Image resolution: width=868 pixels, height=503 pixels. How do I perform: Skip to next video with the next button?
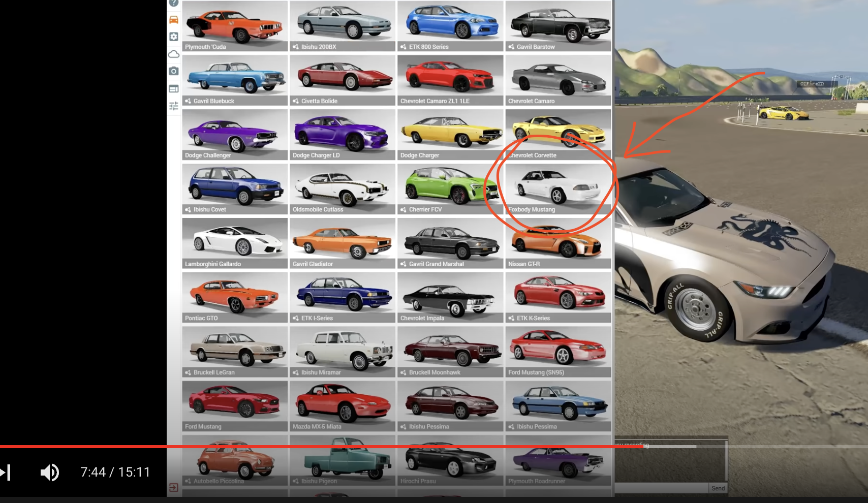point(5,473)
